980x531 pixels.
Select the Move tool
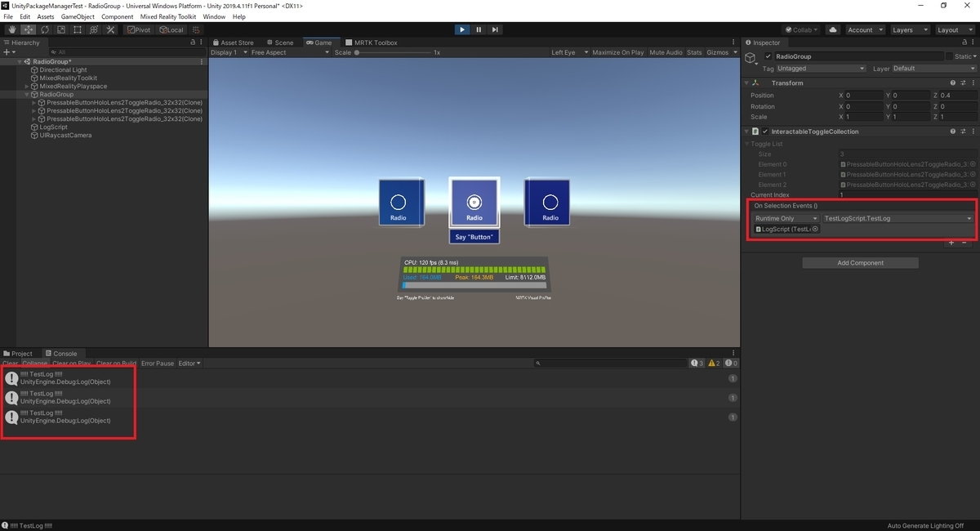pyautogui.click(x=28, y=30)
